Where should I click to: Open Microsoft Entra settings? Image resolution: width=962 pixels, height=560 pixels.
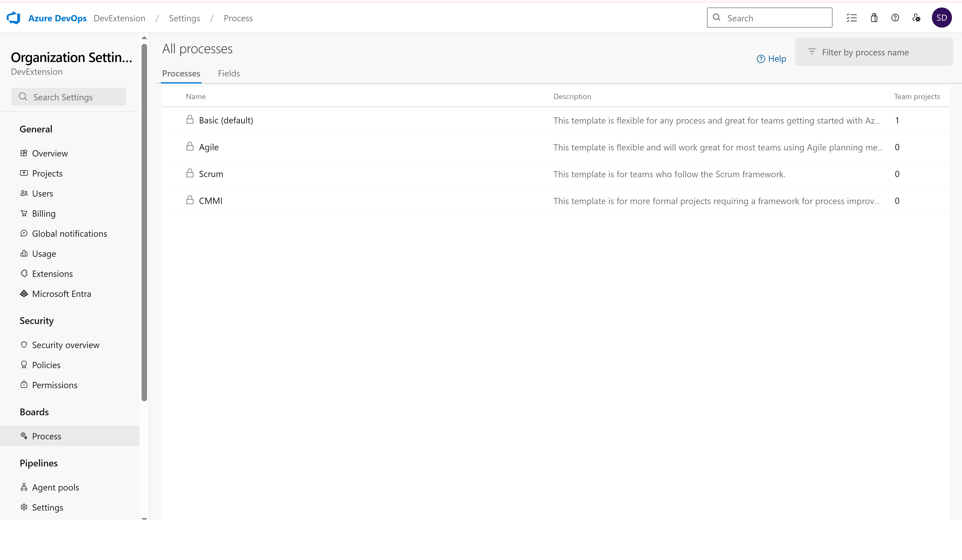coord(61,294)
